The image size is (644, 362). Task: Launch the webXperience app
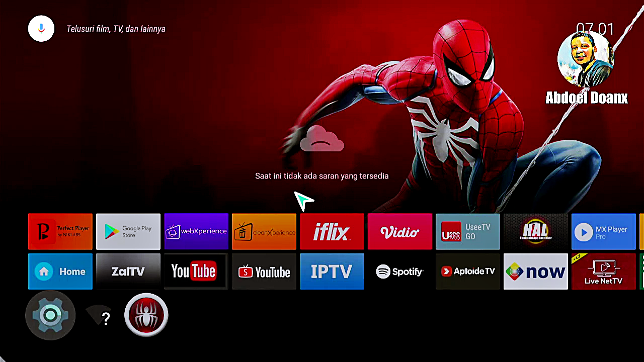[x=196, y=232]
